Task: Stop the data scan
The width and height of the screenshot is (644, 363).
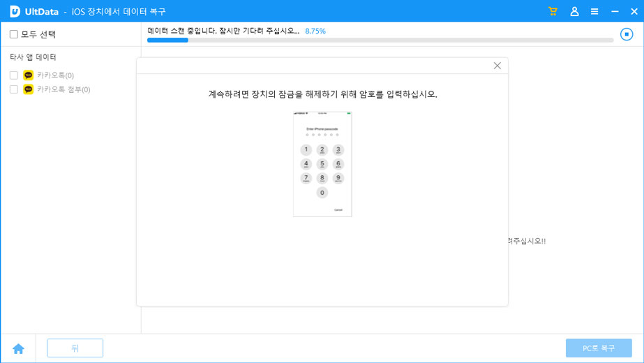Action: (x=627, y=34)
